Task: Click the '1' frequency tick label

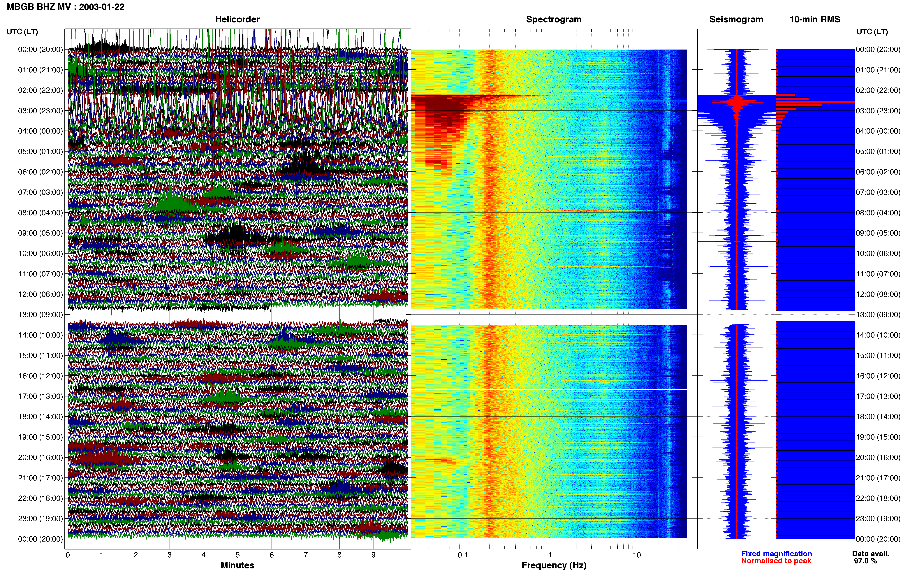Action: 550,555
